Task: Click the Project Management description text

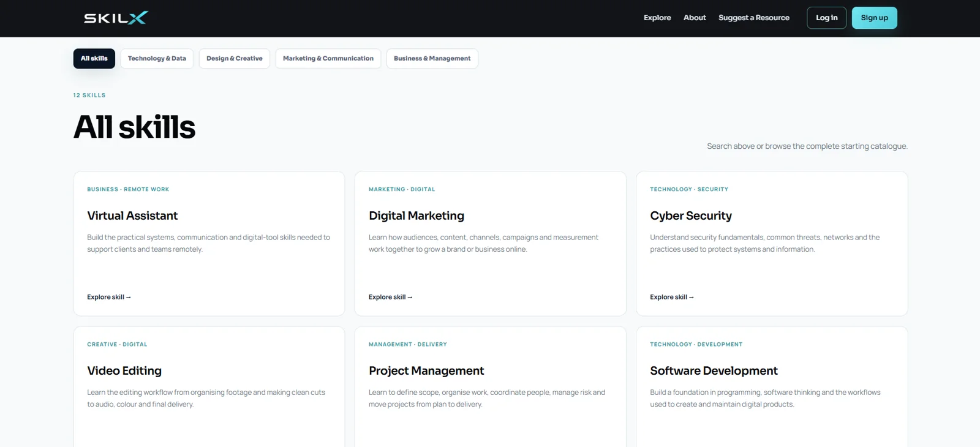Action: tap(487, 398)
